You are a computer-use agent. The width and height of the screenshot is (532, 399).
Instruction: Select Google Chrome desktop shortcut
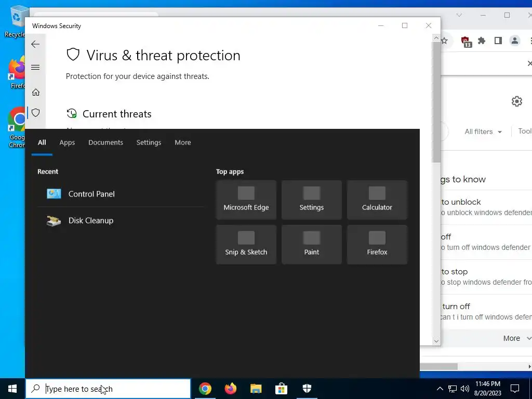[x=16, y=128]
